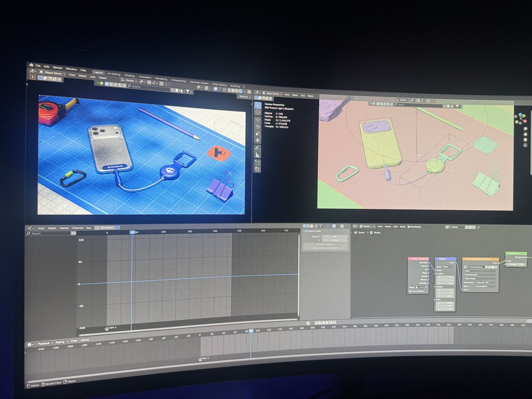The image size is (532, 399).
Task: Toggle the From Instancer checkbox on Texture Coordinate node
Action: coord(410,291)
